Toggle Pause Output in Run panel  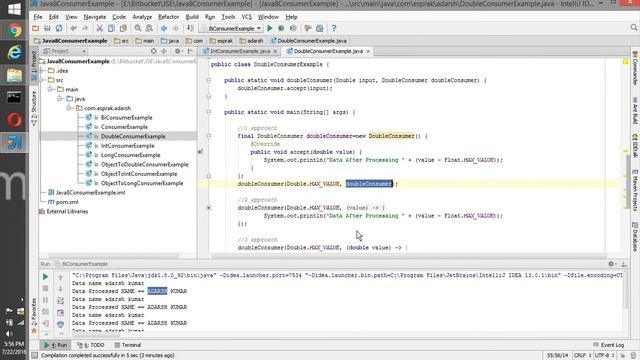coord(45,300)
